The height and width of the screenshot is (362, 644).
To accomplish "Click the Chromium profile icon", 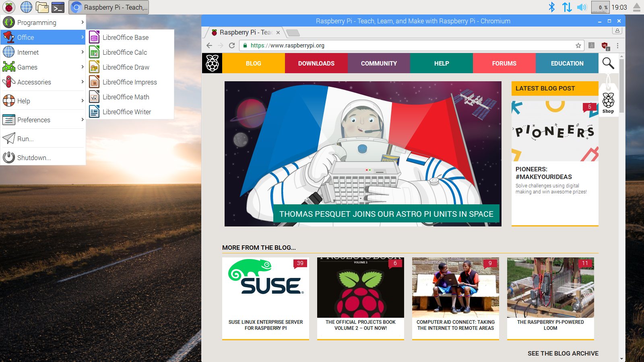I will coord(617,31).
